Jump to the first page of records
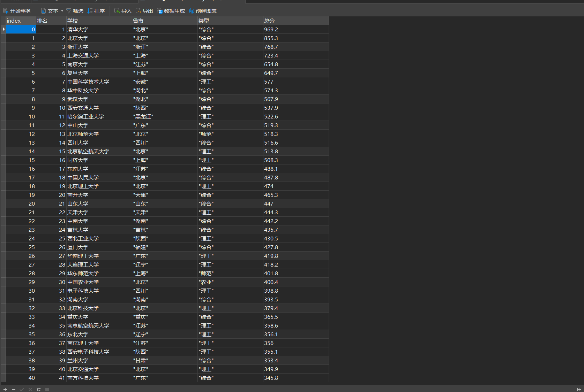 click(579, 389)
